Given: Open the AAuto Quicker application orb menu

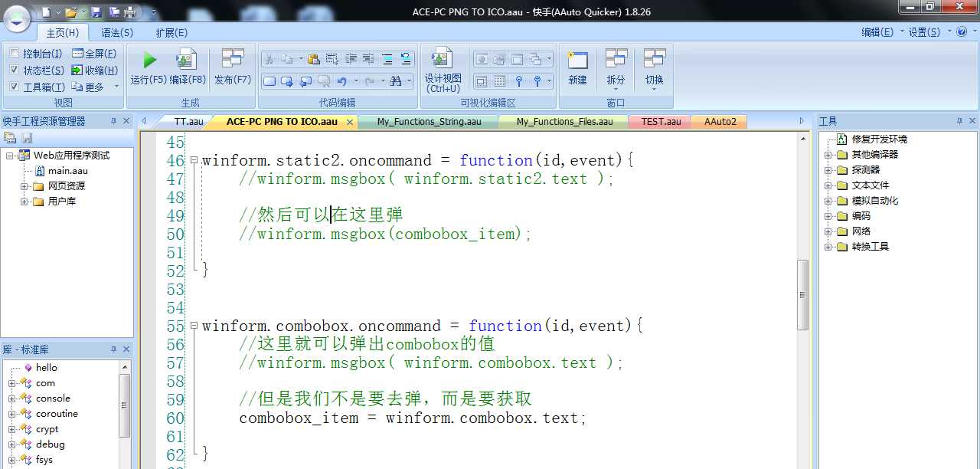Looking at the screenshot, I should 17,18.
